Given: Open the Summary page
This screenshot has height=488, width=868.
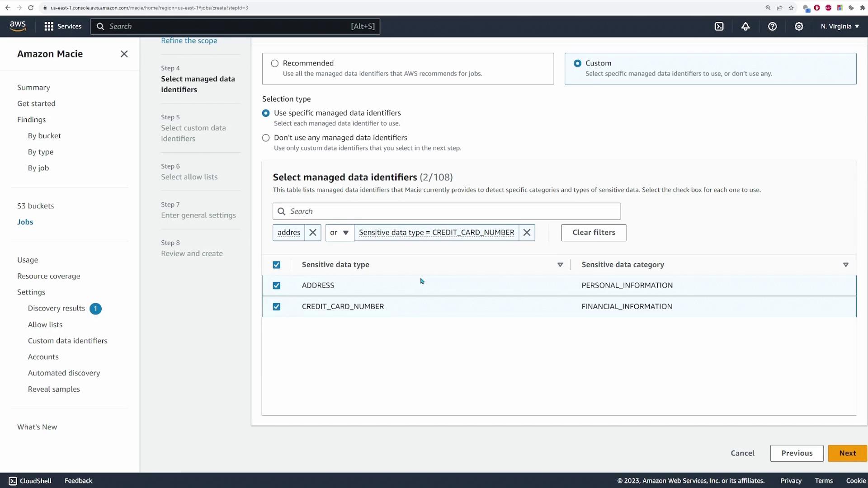Looking at the screenshot, I should [33, 88].
